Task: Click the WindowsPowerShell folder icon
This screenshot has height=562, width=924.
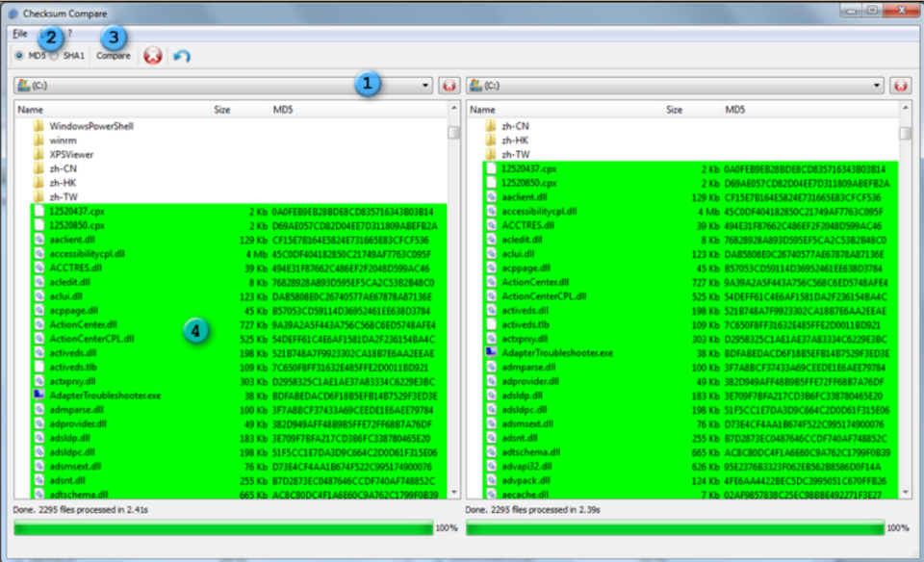Action: pyautogui.click(x=38, y=126)
